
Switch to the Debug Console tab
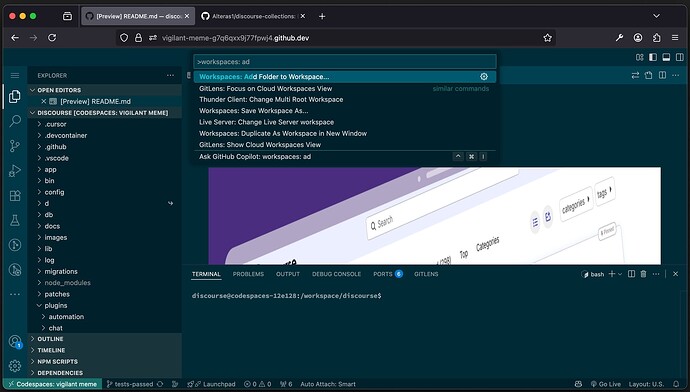[x=336, y=274]
